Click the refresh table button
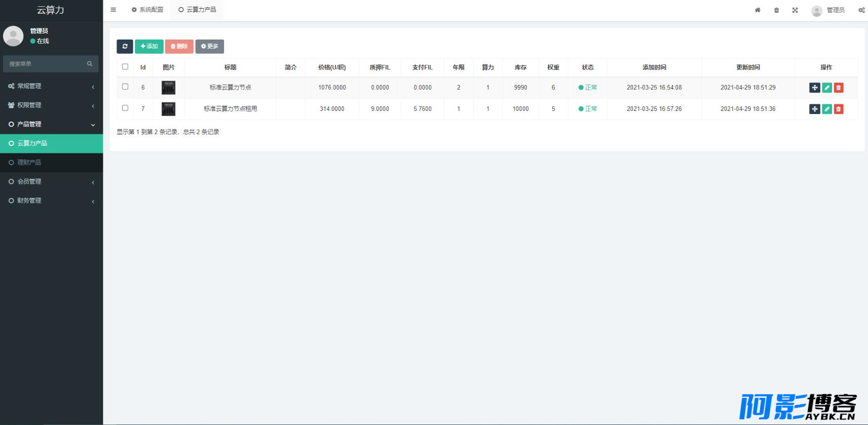The image size is (868, 425). [x=125, y=46]
